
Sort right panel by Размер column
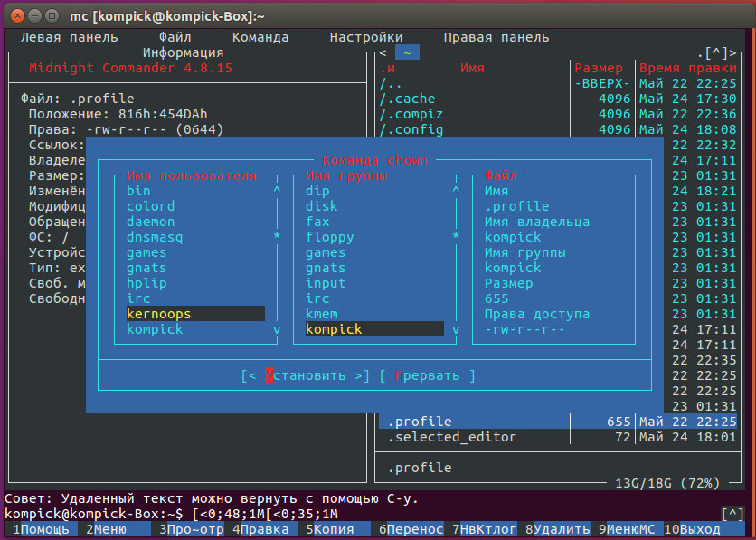[599, 68]
